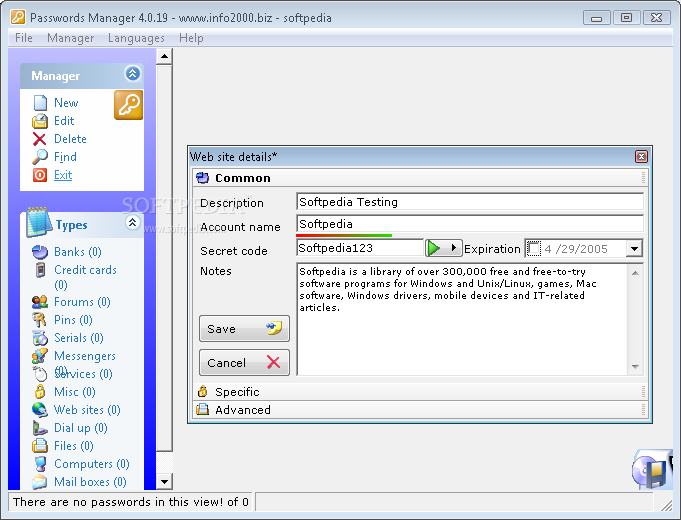The height and width of the screenshot is (520, 681).
Task: Click the Secret code input field
Action: 360,248
